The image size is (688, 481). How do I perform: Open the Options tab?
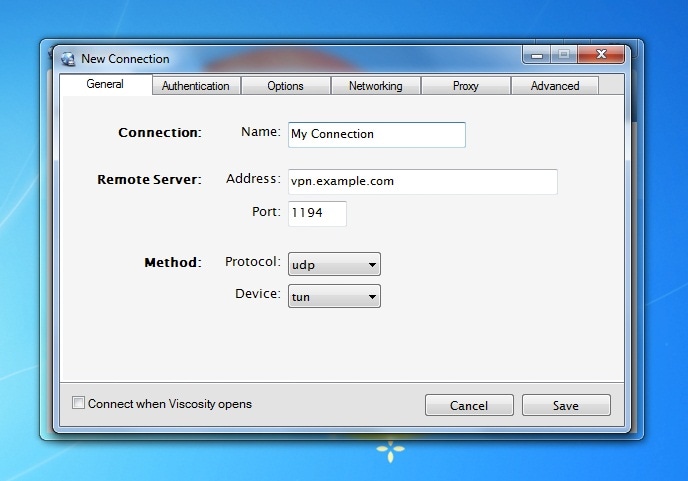tap(285, 86)
